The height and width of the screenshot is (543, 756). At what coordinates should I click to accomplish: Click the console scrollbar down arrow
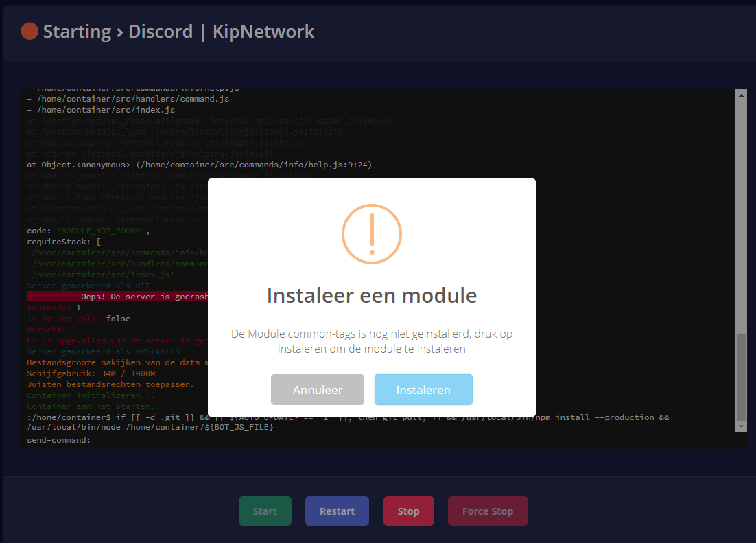pyautogui.click(x=741, y=426)
